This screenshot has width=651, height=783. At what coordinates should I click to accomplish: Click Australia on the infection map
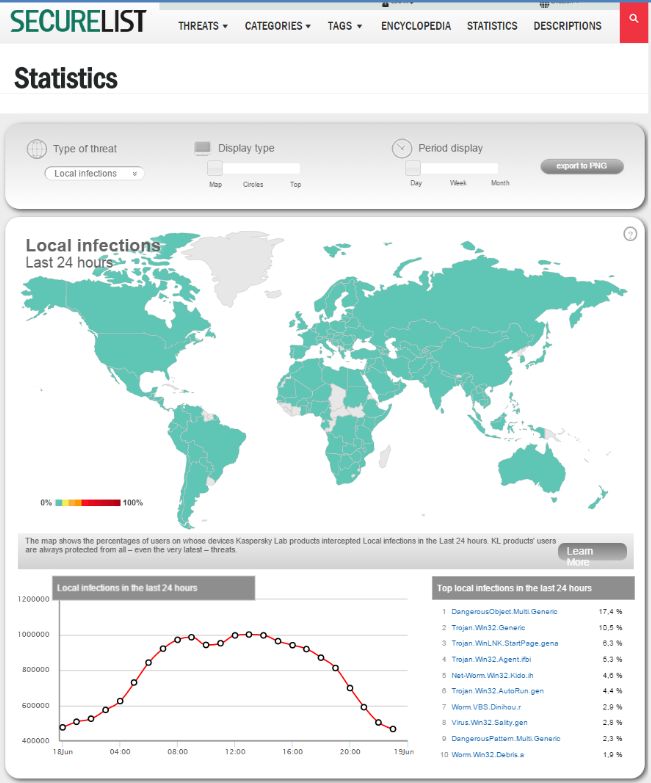coord(532,469)
